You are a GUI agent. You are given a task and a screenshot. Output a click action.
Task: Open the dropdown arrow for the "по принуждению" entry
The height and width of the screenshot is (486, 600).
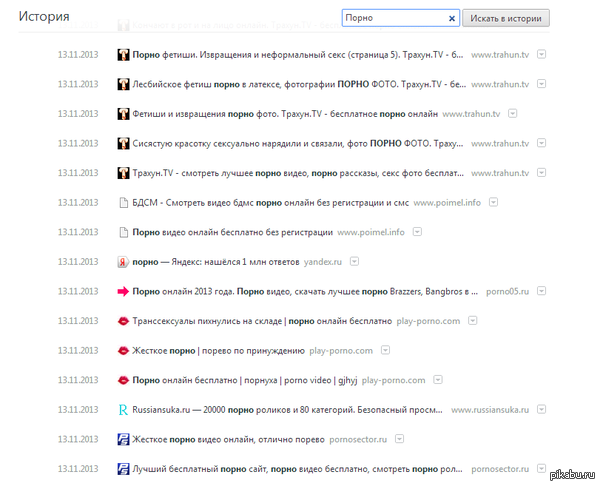pos(386,350)
